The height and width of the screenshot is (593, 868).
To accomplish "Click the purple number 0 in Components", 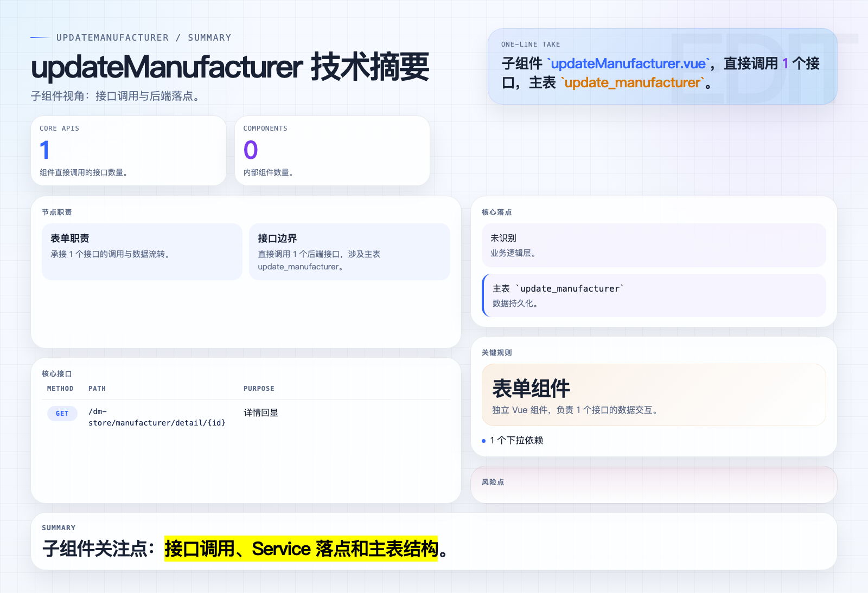I will pos(251,150).
